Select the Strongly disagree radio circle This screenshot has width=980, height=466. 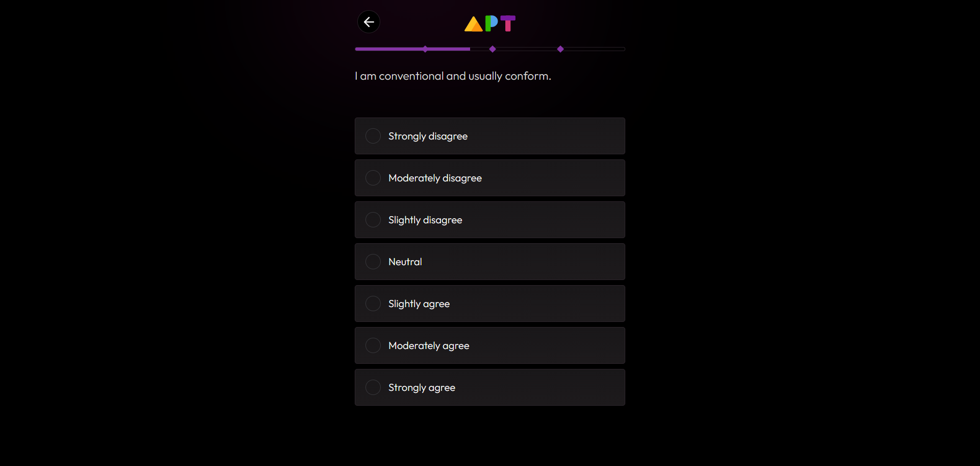[373, 136]
